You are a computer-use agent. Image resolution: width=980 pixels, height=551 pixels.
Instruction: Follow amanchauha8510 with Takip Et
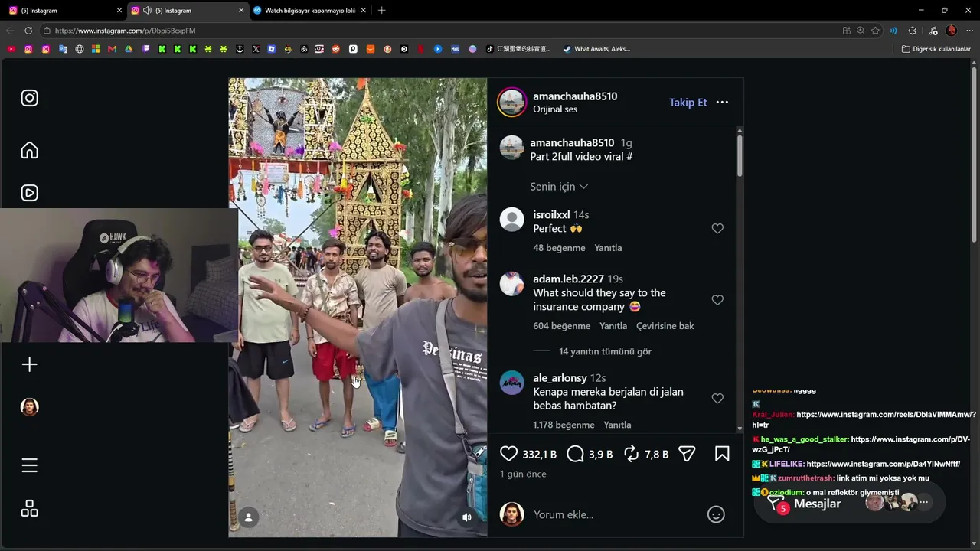coord(688,103)
